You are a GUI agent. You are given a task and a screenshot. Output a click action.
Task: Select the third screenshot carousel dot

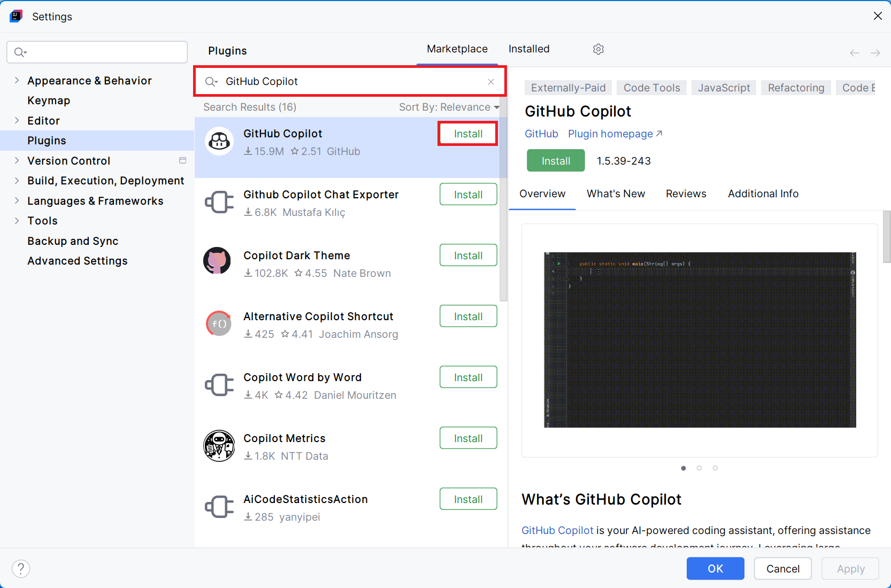pos(715,468)
